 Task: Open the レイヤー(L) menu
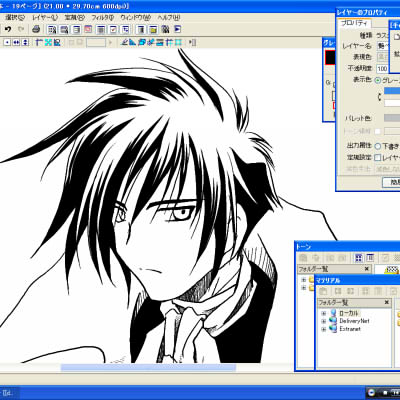[45, 17]
